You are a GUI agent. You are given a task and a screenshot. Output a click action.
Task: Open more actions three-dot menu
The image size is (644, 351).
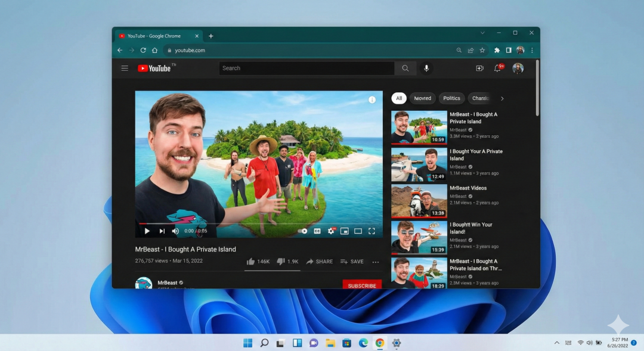(x=376, y=262)
